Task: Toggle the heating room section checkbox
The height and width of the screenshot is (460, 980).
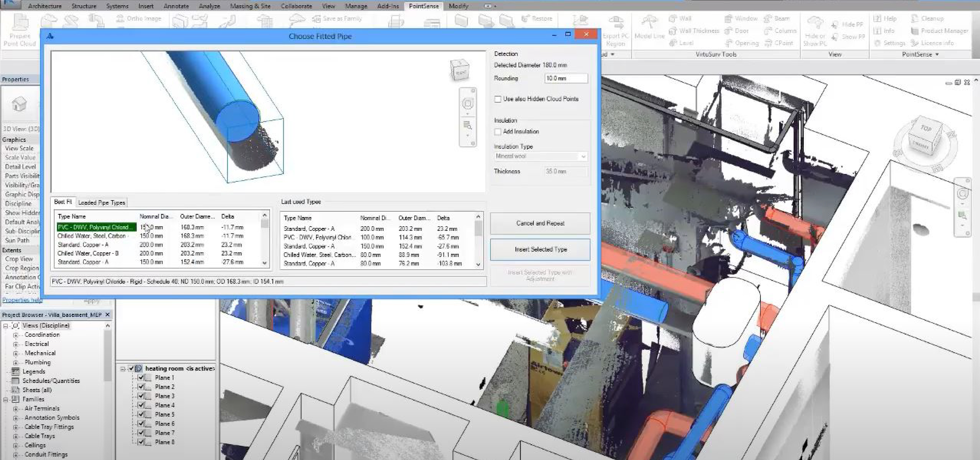Action: (132, 368)
